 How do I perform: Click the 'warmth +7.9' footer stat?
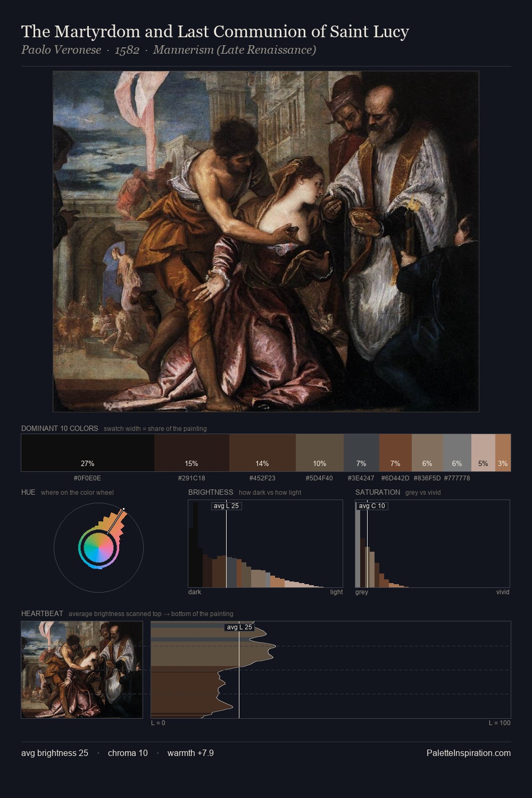coord(190,753)
